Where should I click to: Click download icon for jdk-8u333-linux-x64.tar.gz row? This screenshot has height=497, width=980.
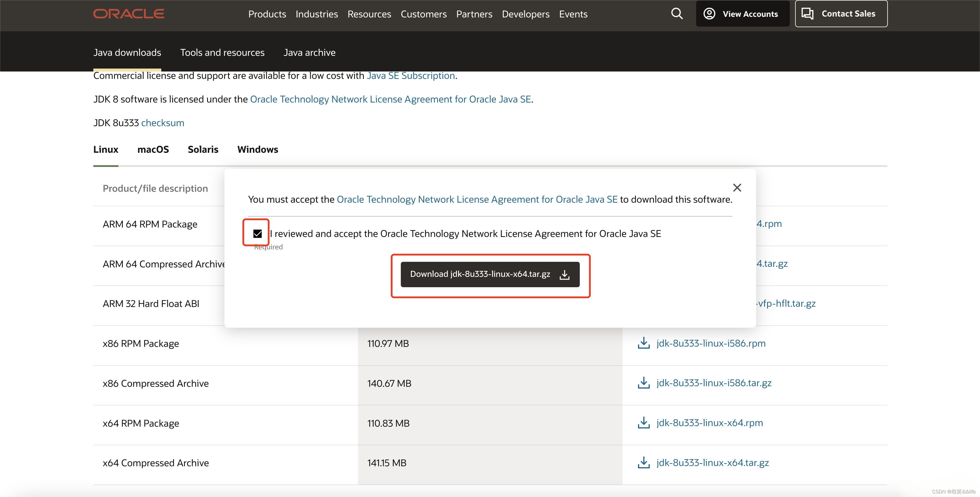tap(643, 463)
